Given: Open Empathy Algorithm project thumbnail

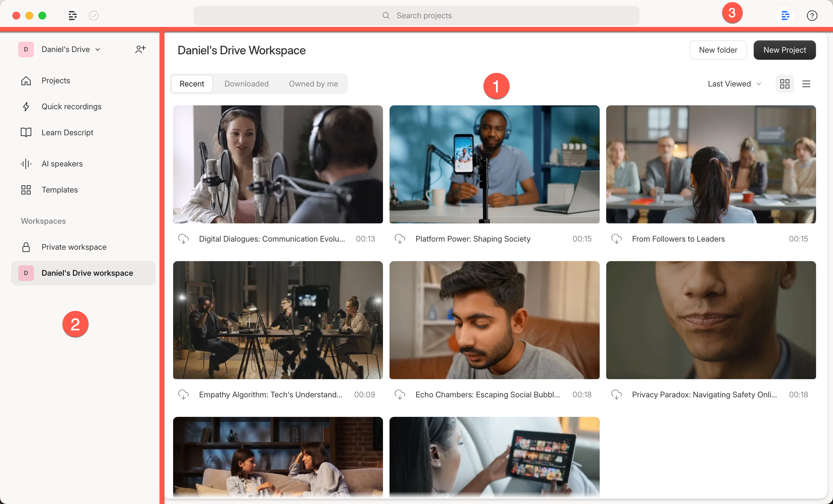Looking at the screenshot, I should pyautogui.click(x=278, y=320).
